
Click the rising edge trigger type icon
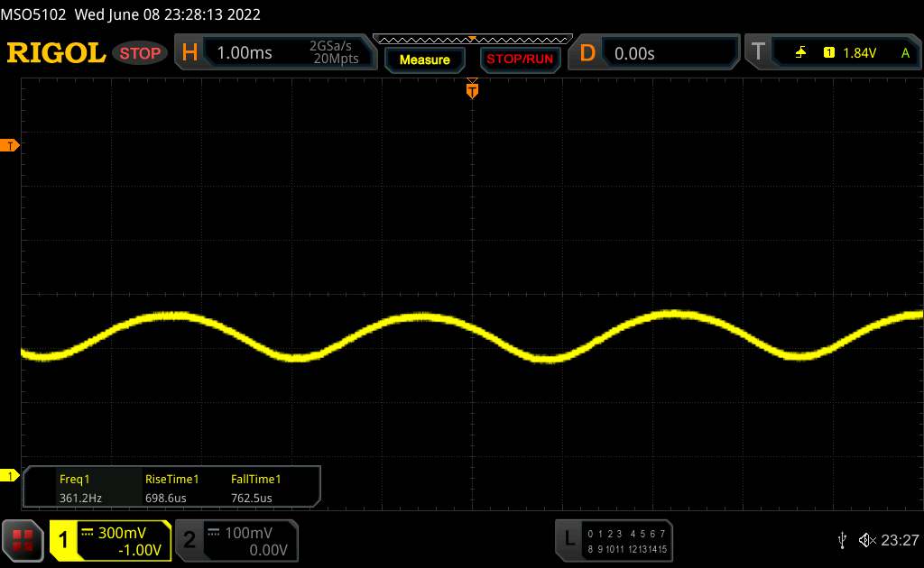800,53
